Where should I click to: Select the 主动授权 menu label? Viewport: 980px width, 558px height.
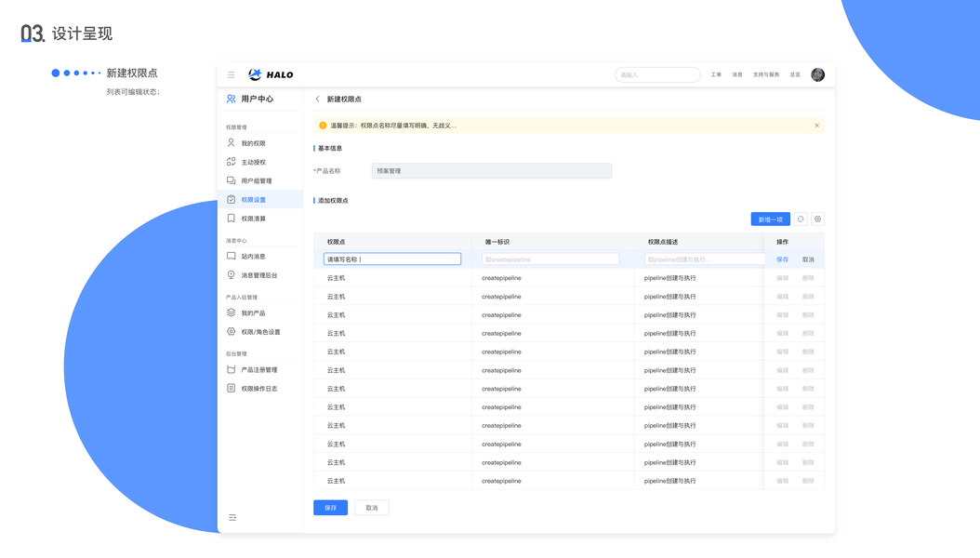[x=254, y=163]
